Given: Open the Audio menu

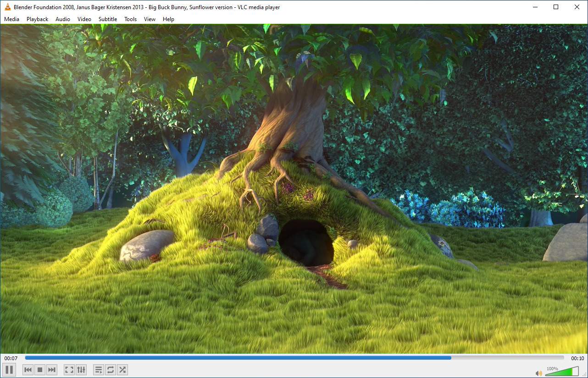Looking at the screenshot, I should (x=62, y=19).
